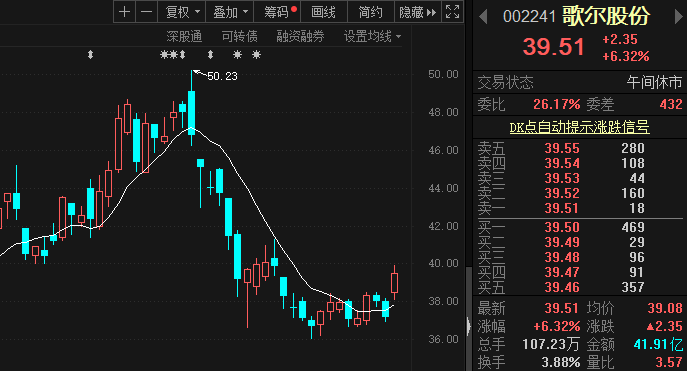Toggle 简约 simple mode
687x371 pixels.
point(371,12)
